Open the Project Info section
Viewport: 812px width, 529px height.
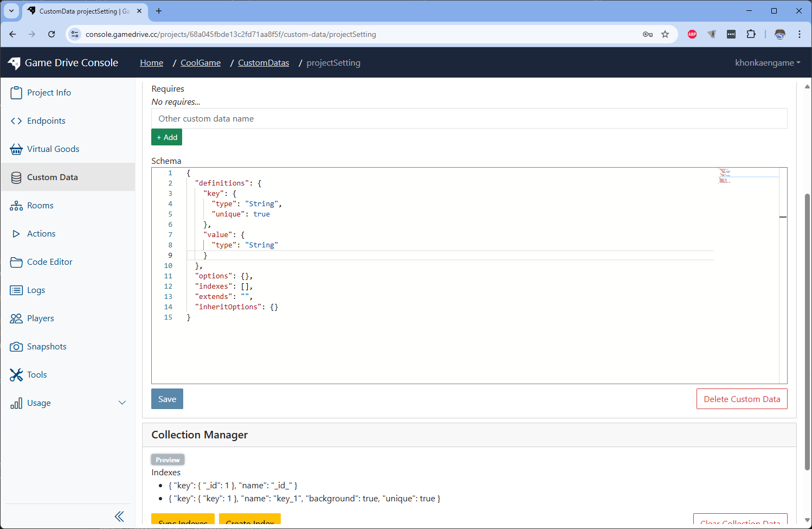(48, 92)
